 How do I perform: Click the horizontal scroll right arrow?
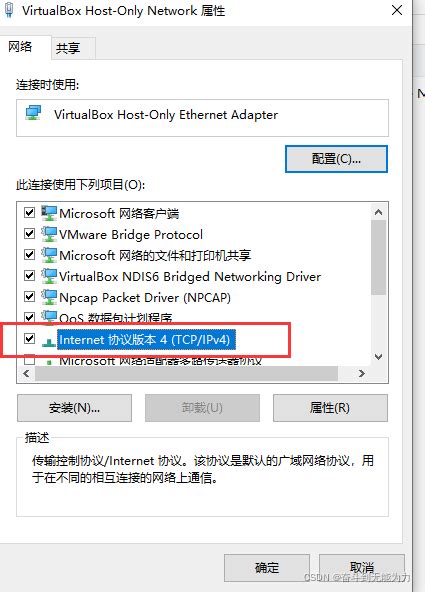[x=362, y=373]
